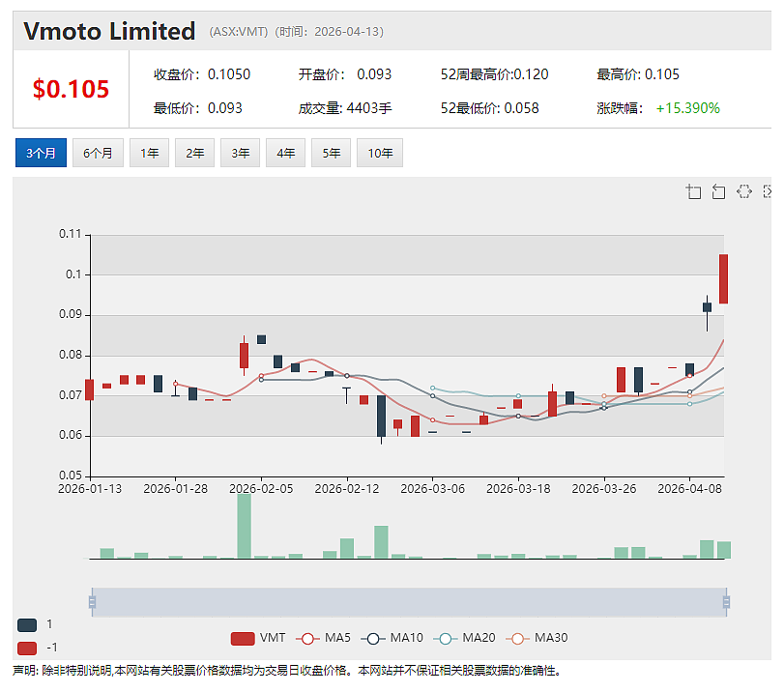Click the 2026-04-08 axis date label
The width and height of the screenshot is (784, 692).
[x=689, y=489]
